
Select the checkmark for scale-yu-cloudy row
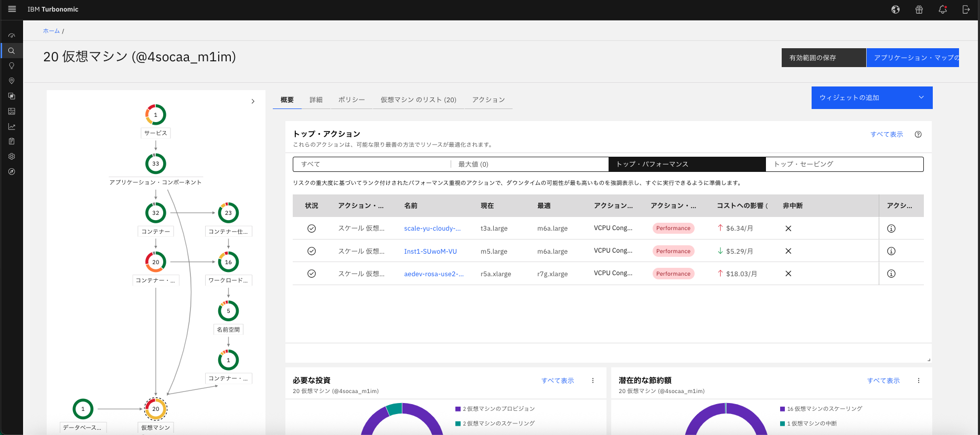point(312,229)
